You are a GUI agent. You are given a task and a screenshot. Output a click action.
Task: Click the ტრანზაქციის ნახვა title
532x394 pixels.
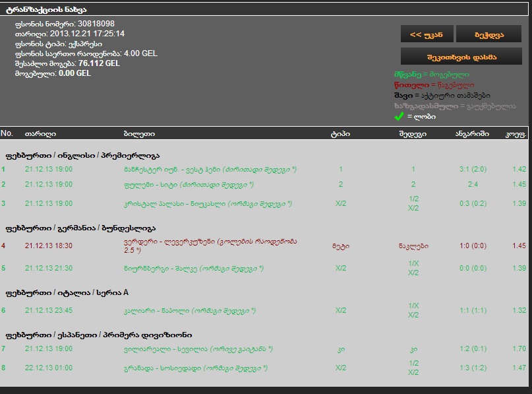(x=47, y=9)
